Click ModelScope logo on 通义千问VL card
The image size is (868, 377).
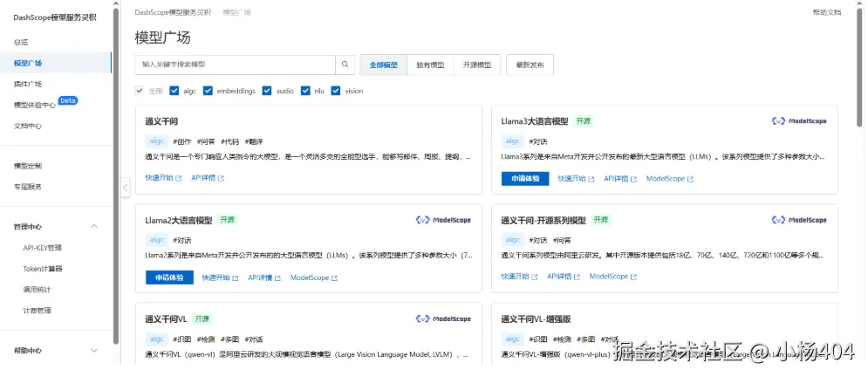click(x=443, y=319)
